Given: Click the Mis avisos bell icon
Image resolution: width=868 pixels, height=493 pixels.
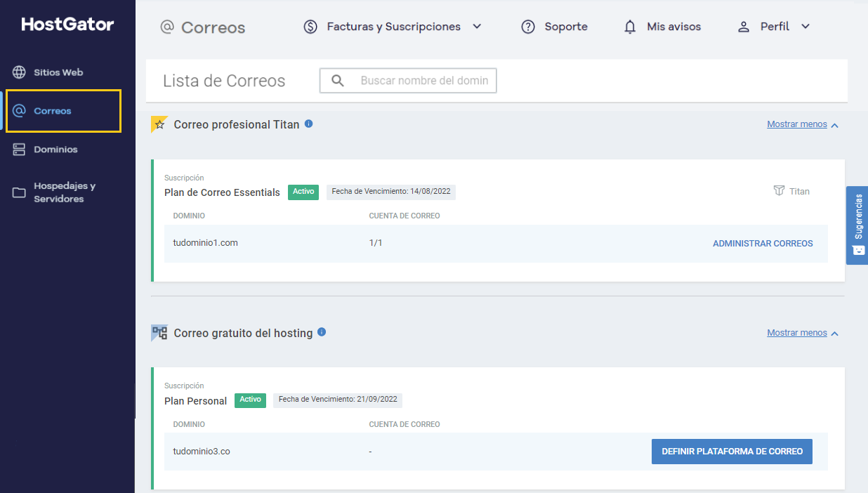Looking at the screenshot, I should tap(630, 27).
